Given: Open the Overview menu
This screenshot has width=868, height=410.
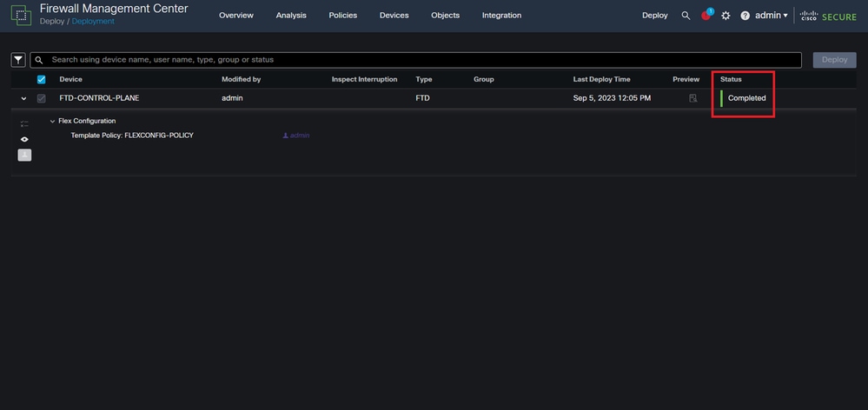Looking at the screenshot, I should (x=236, y=16).
